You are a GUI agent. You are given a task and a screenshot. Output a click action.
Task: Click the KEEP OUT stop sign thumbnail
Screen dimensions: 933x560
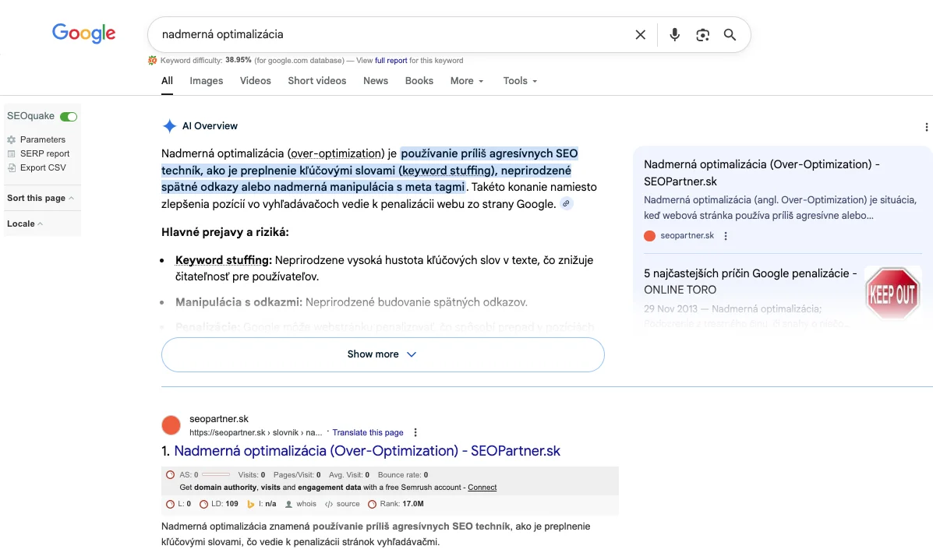pos(892,294)
